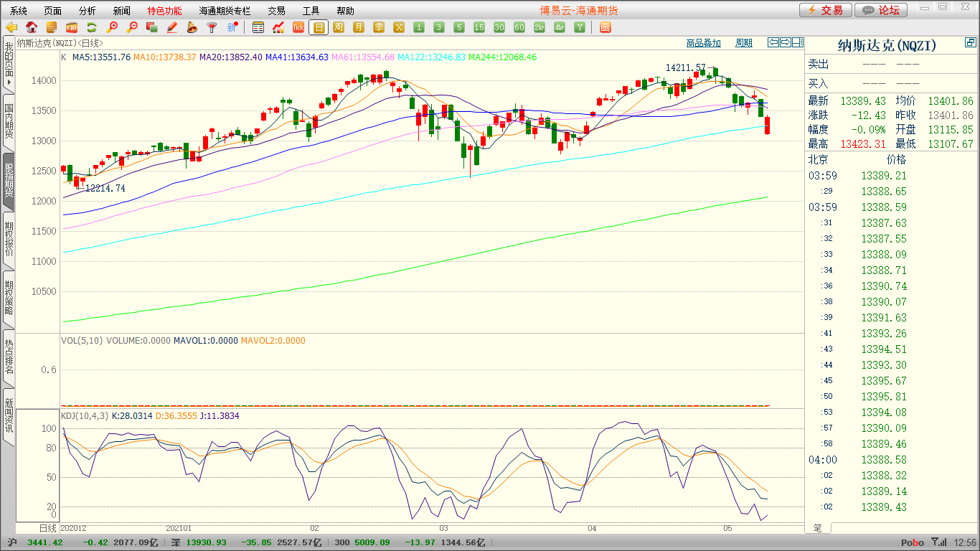Switch to the 新闻资讯 side tab

9,415
